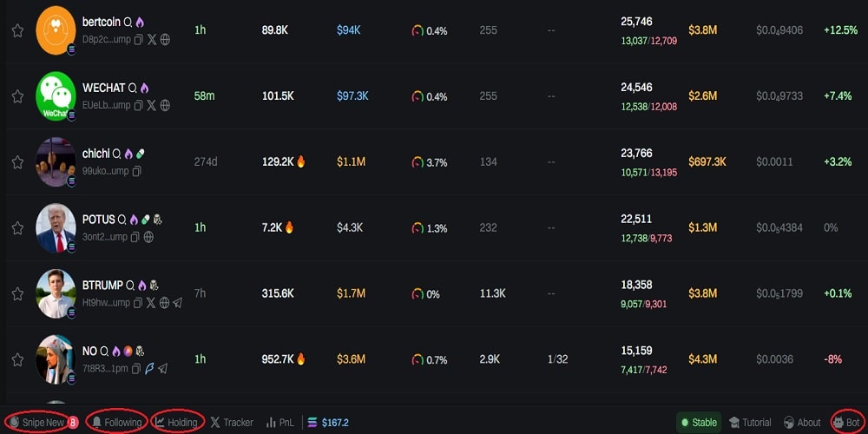
Task: Star the POTUS token row
Action: tap(17, 228)
